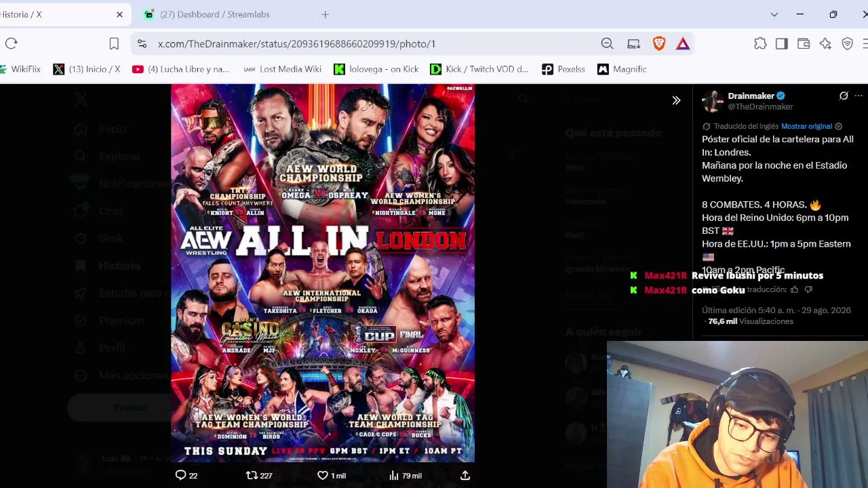The height and width of the screenshot is (488, 868).
Task: Click the AEW All In London poster
Action: (323, 273)
